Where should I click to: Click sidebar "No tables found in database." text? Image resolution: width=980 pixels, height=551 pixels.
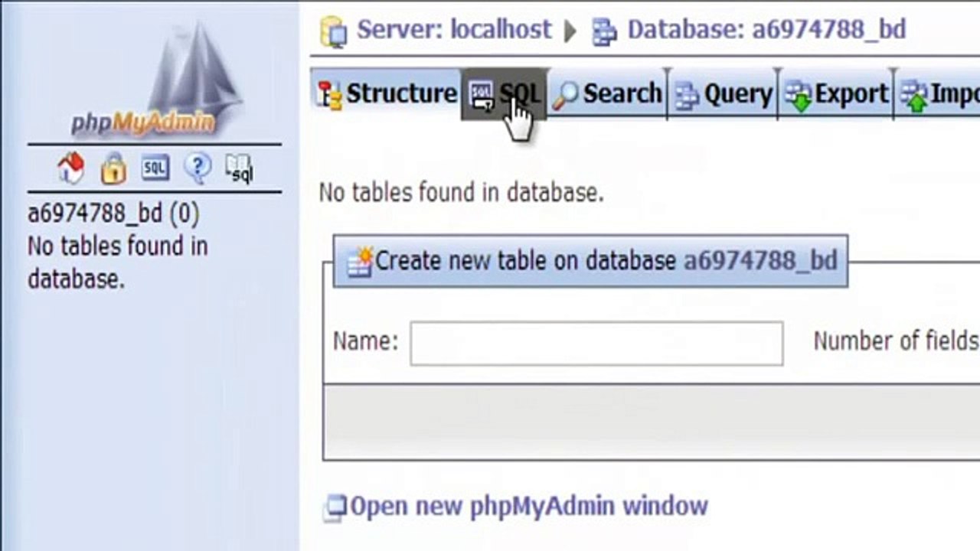click(118, 262)
